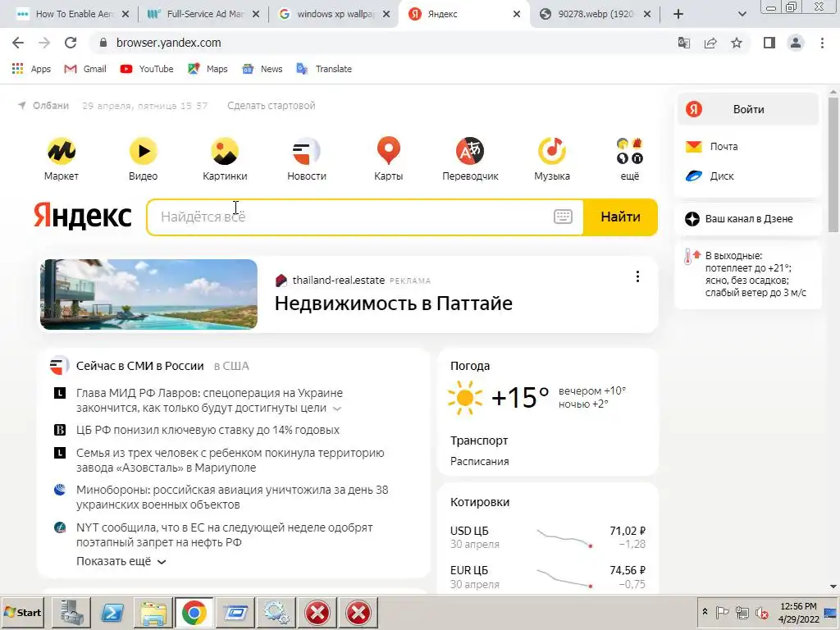The width and height of the screenshot is (840, 630).
Task: Click the browser reload button
Action: (x=71, y=43)
